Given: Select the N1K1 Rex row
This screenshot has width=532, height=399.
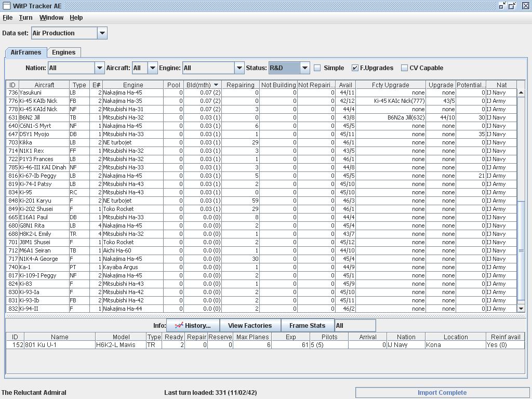Looking at the screenshot, I should 261,151.
